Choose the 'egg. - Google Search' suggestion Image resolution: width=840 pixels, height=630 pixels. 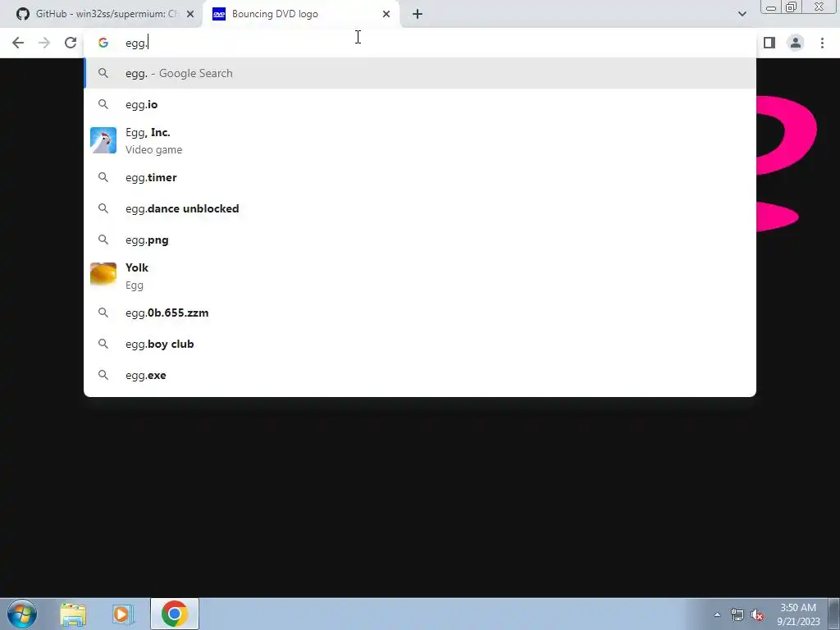pos(420,73)
